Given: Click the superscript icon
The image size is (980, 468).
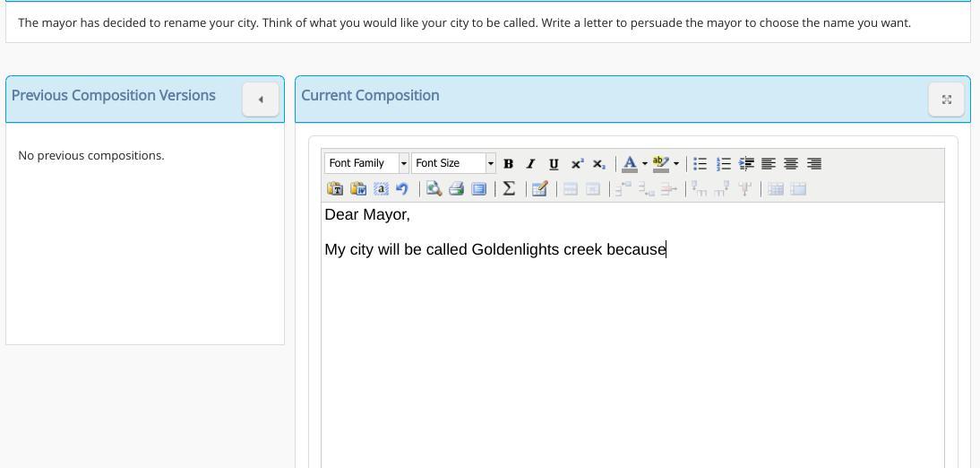Looking at the screenshot, I should pos(577,164).
